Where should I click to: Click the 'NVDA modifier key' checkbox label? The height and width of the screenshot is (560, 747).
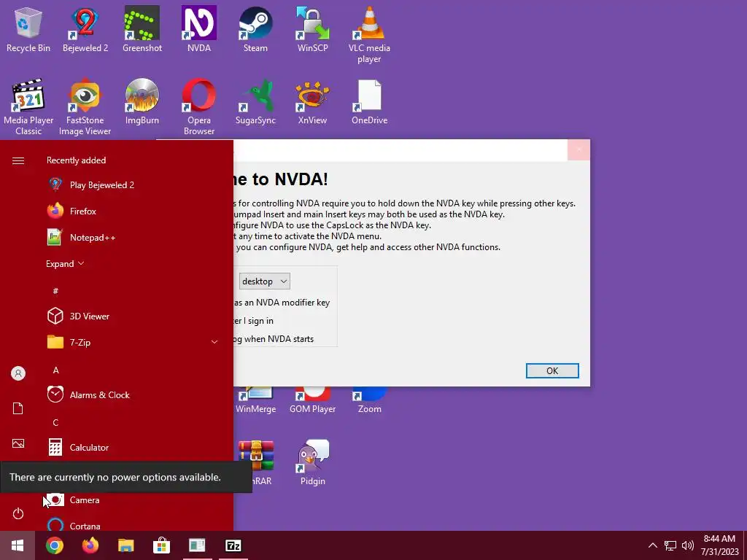click(x=282, y=303)
